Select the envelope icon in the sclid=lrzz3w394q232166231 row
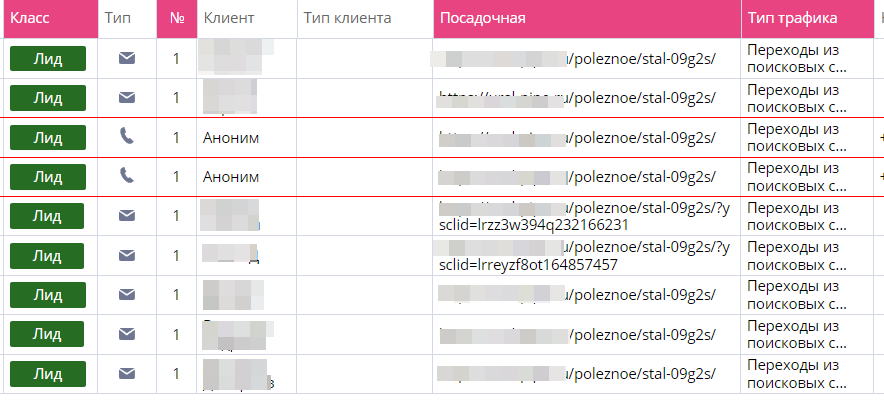 coord(126,216)
